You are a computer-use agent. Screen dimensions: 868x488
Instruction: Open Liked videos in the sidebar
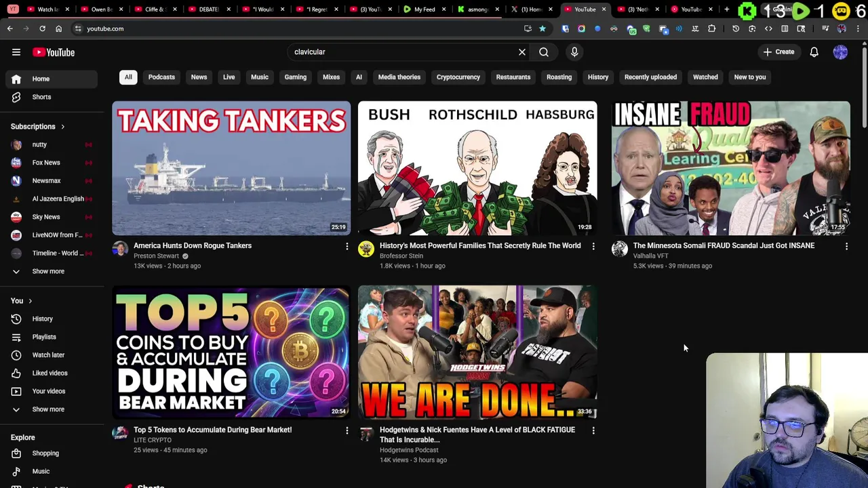52,373
